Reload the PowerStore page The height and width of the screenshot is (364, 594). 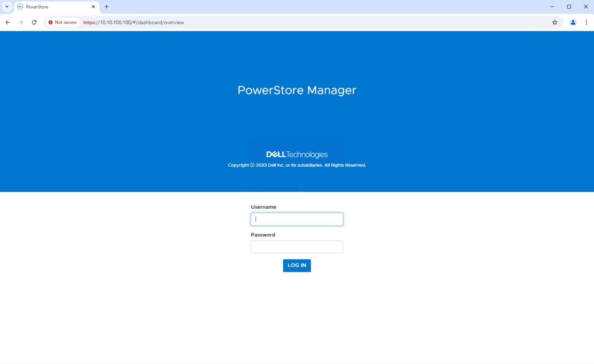click(34, 22)
